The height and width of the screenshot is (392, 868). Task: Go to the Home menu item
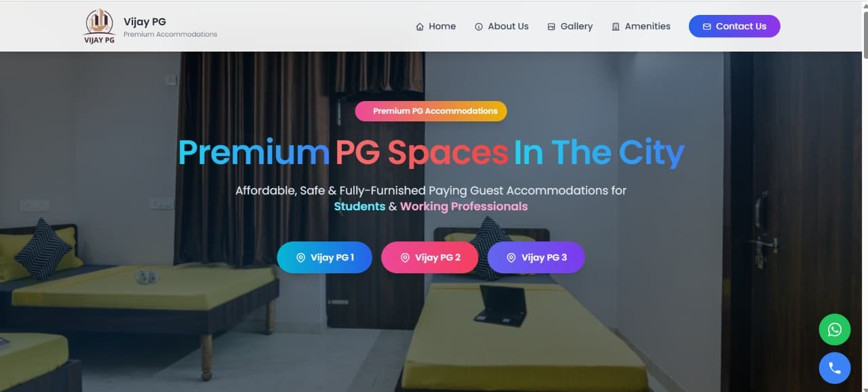click(x=435, y=26)
